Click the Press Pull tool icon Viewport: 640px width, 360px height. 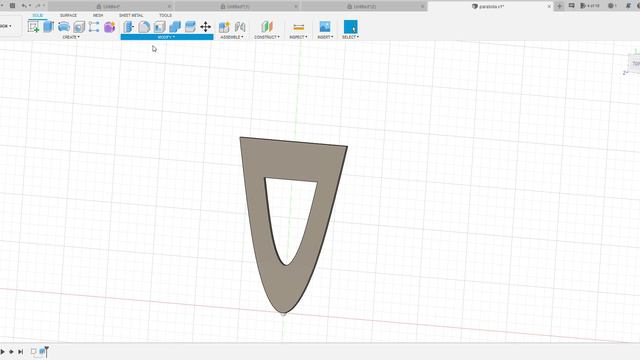coord(129,27)
